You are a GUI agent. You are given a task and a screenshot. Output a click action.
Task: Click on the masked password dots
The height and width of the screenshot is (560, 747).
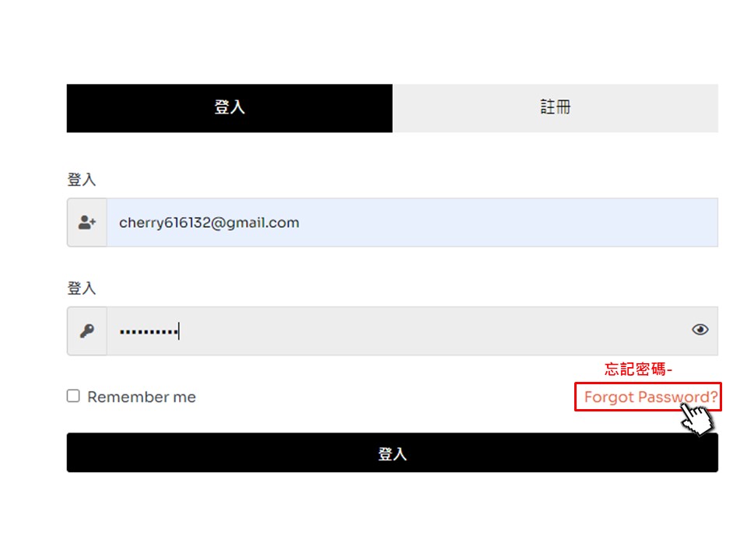click(149, 331)
